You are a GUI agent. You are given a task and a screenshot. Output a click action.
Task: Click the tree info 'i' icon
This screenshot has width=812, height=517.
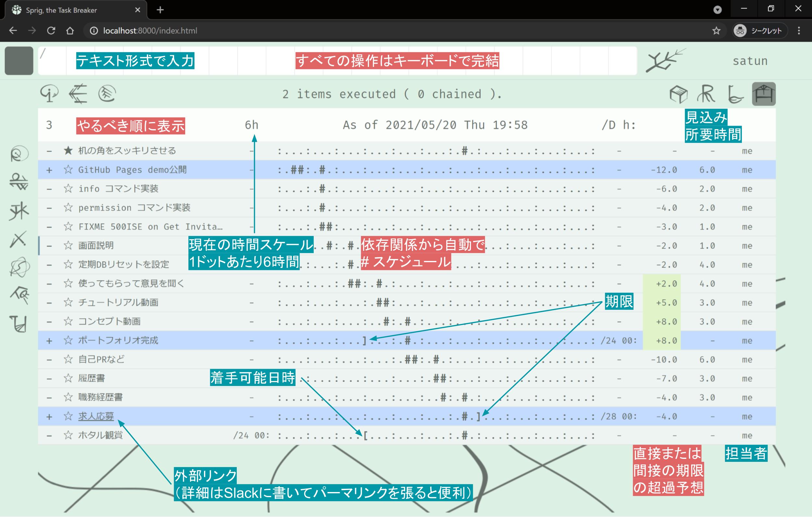[x=49, y=93]
